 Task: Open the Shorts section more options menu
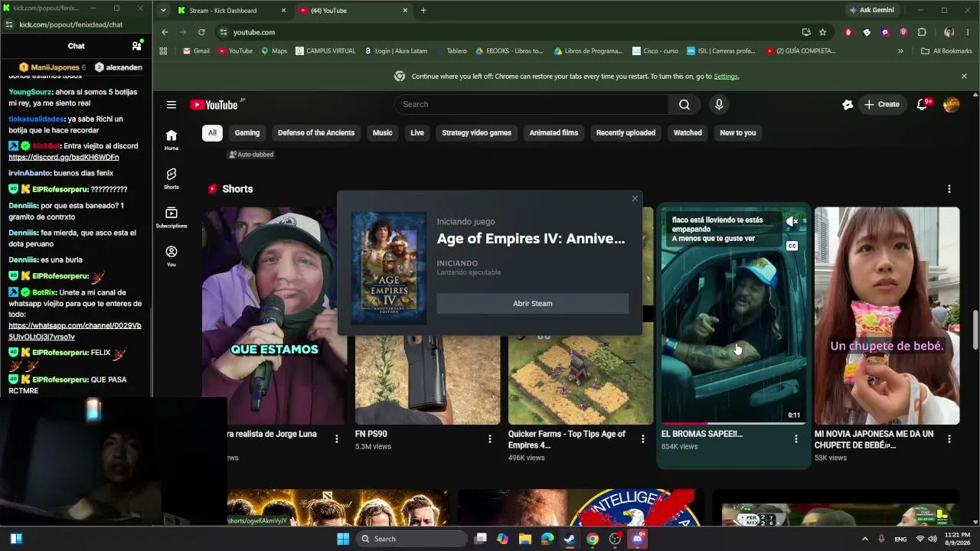(x=949, y=189)
